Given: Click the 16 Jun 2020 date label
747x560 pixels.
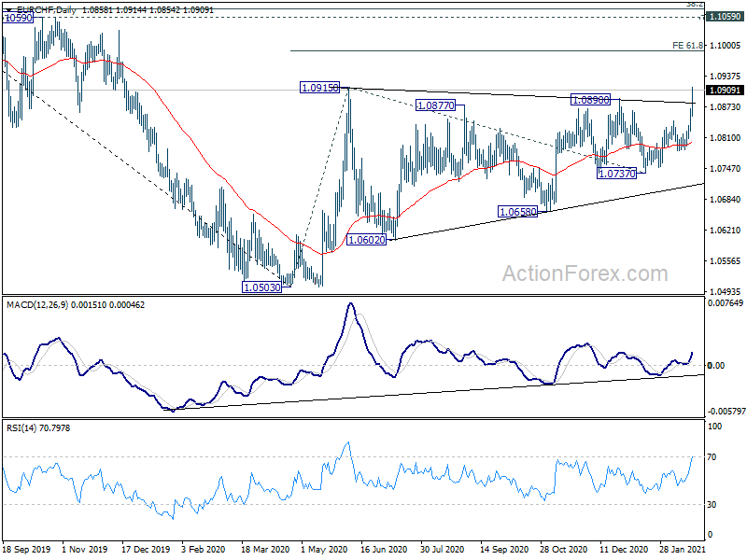Looking at the screenshot, I should (384, 549).
